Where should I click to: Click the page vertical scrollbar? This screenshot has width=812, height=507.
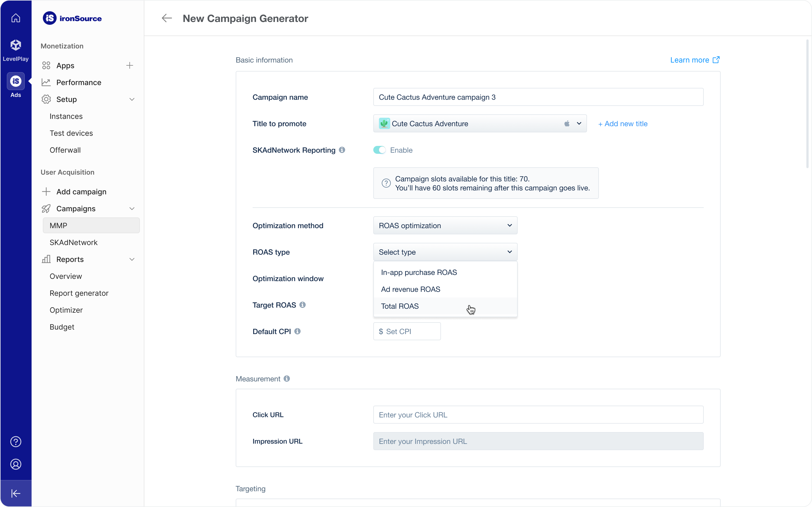point(807,104)
